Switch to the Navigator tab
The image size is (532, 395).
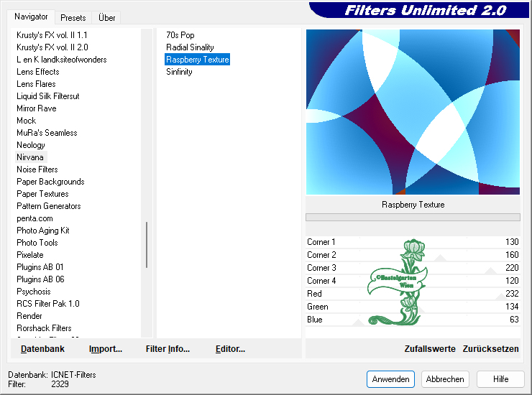[x=31, y=17]
